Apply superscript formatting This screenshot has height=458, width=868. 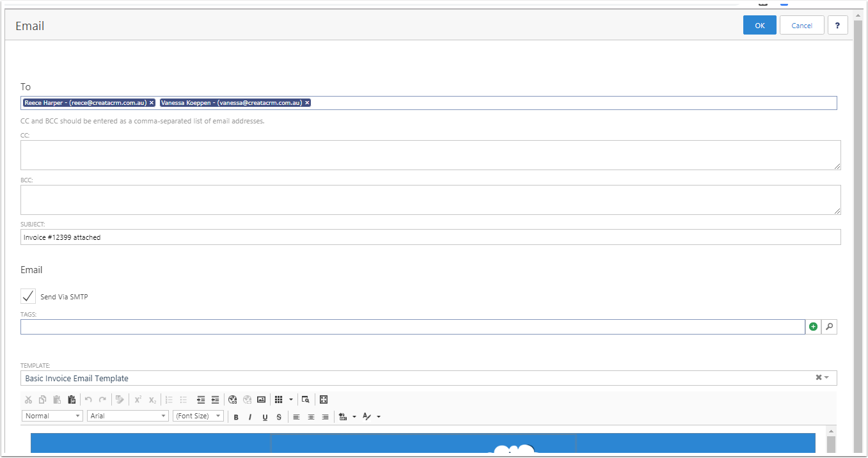pos(138,400)
